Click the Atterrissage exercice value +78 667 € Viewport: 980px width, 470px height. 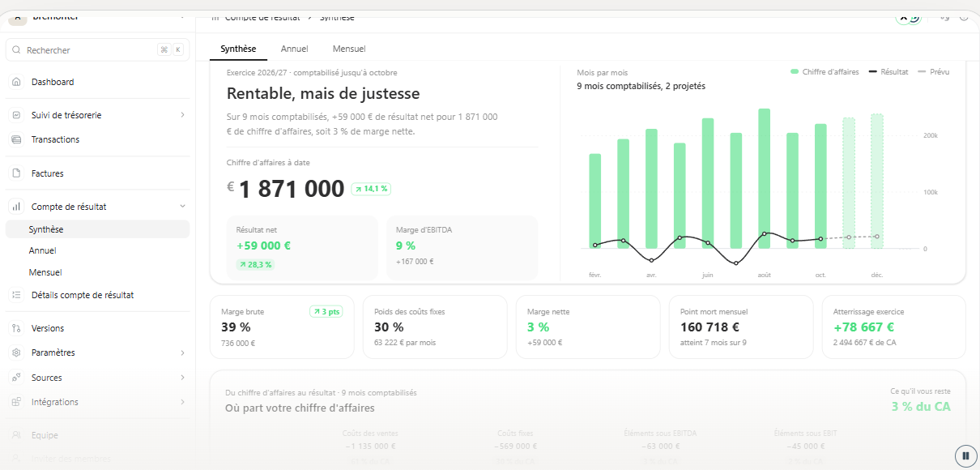click(863, 327)
